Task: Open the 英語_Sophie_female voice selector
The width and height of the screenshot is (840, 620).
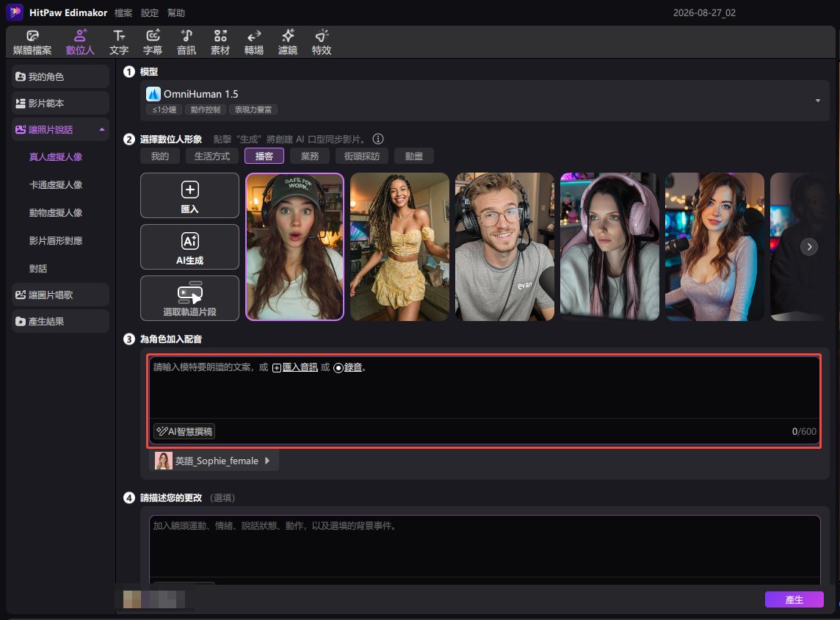Action: coord(214,461)
